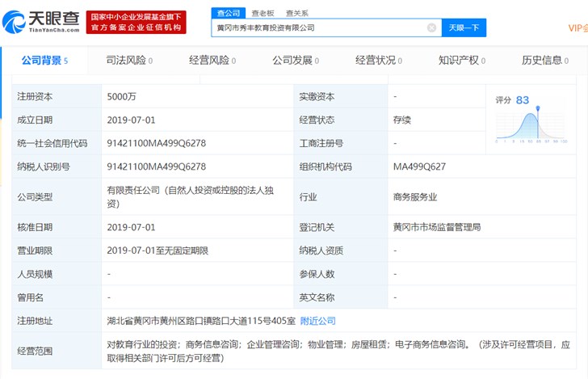This screenshot has width=588, height=379.
Task: Click the 营业期限 label
Action: pos(35,251)
